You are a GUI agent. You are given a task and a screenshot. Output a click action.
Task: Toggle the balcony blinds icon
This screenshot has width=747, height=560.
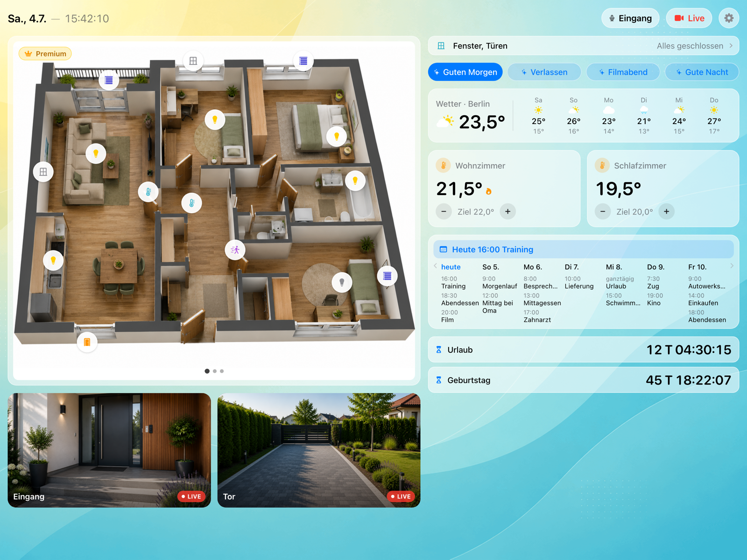coord(109,80)
